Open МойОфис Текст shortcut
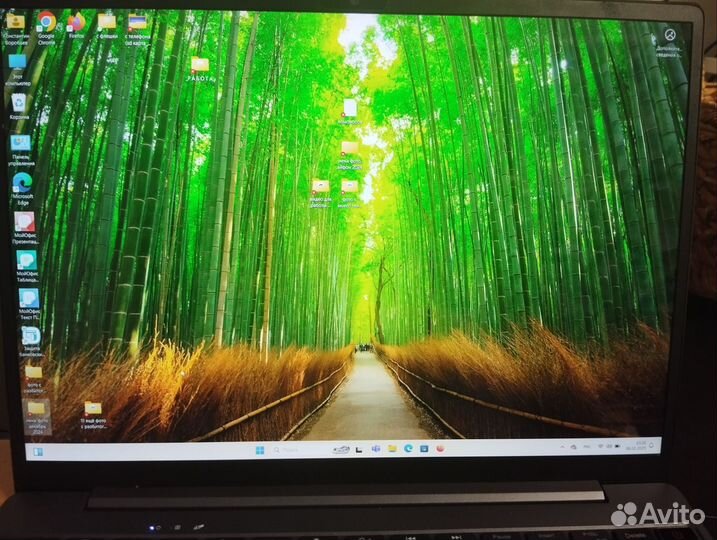Screen dimensions: 717x540 (29, 304)
